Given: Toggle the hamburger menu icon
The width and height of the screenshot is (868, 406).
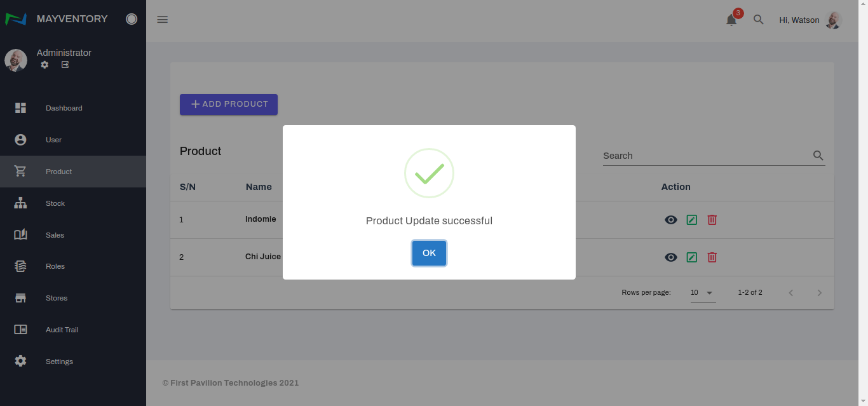Looking at the screenshot, I should (x=163, y=20).
